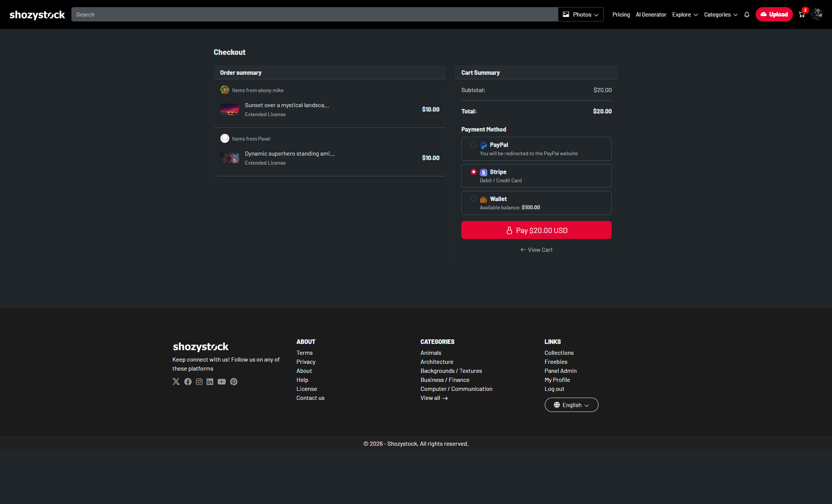Select Wallet payment method radio
The height and width of the screenshot is (504, 832).
tap(474, 199)
